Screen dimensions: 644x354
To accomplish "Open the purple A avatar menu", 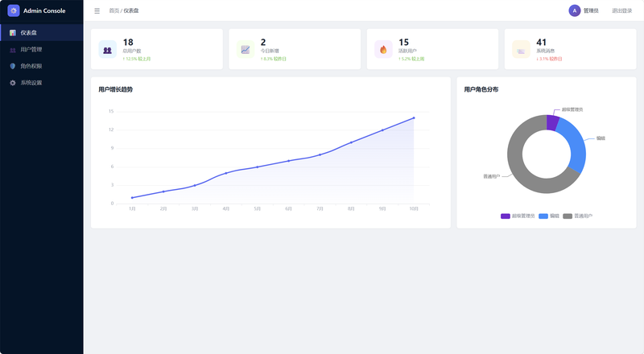I will (574, 10).
